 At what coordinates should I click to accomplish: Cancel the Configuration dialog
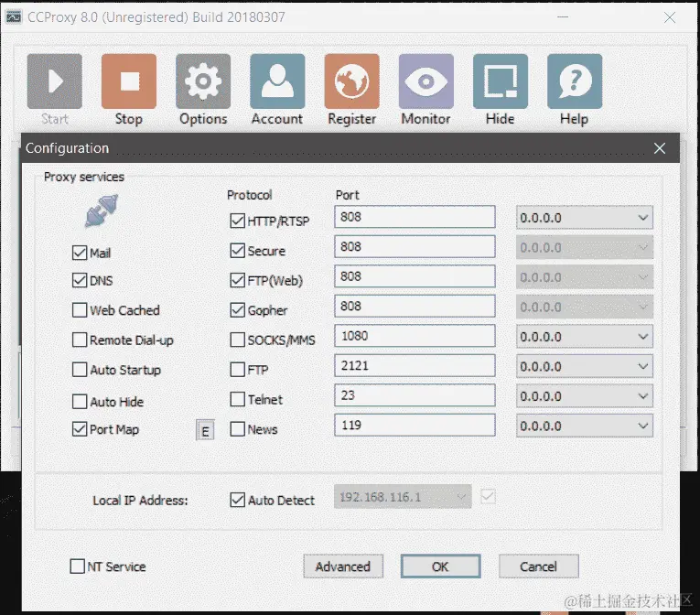click(x=538, y=566)
